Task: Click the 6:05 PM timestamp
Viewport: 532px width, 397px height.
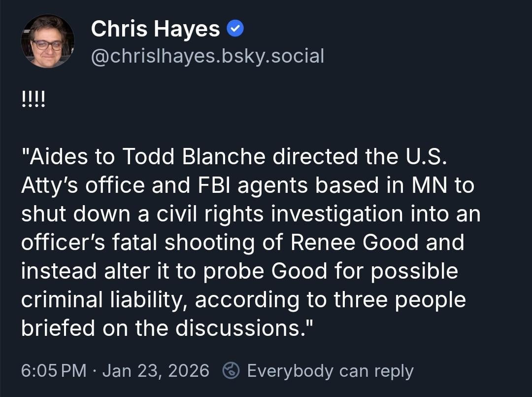Action: coord(54,371)
